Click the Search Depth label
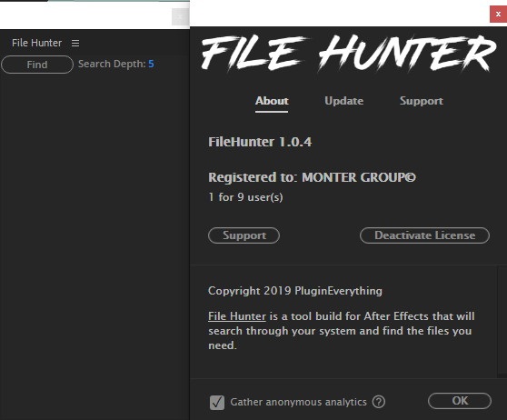The width and height of the screenshot is (507, 420). click(x=112, y=64)
